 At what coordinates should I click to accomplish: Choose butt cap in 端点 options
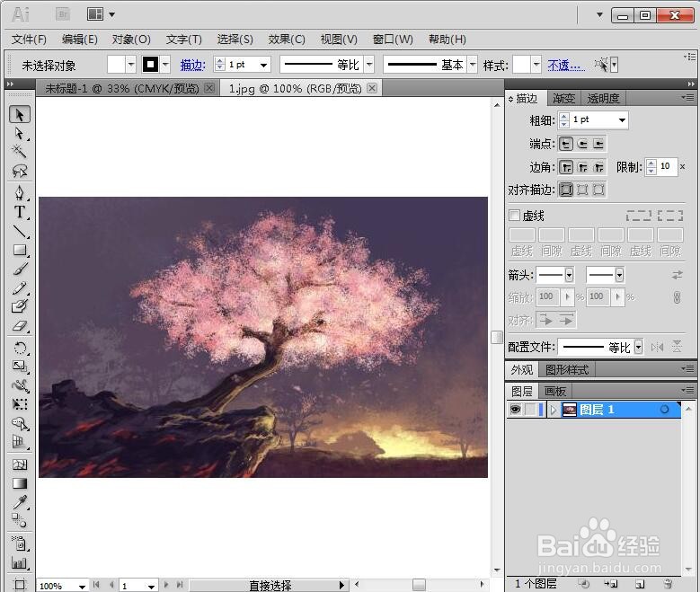coord(566,144)
